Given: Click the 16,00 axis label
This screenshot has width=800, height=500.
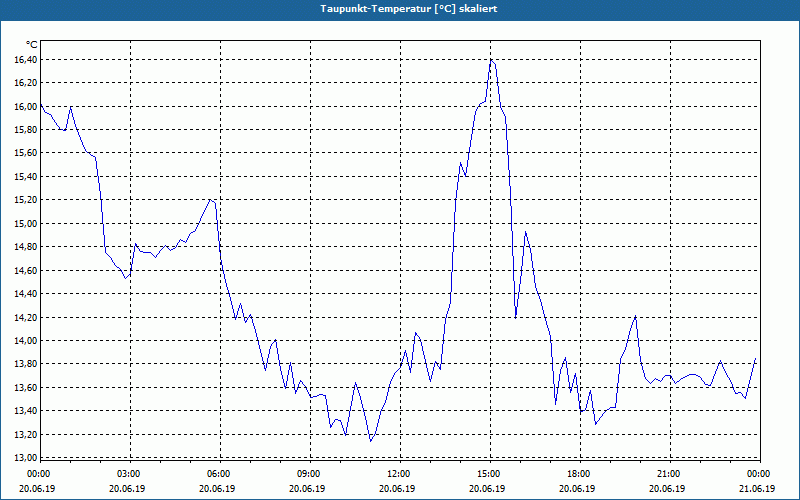Looking at the screenshot, I should [x=25, y=107].
